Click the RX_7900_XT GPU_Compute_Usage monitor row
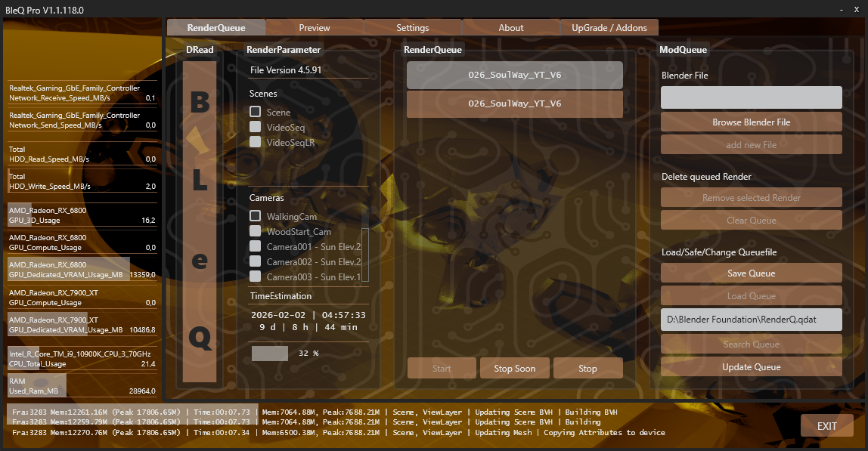 pos(82,298)
